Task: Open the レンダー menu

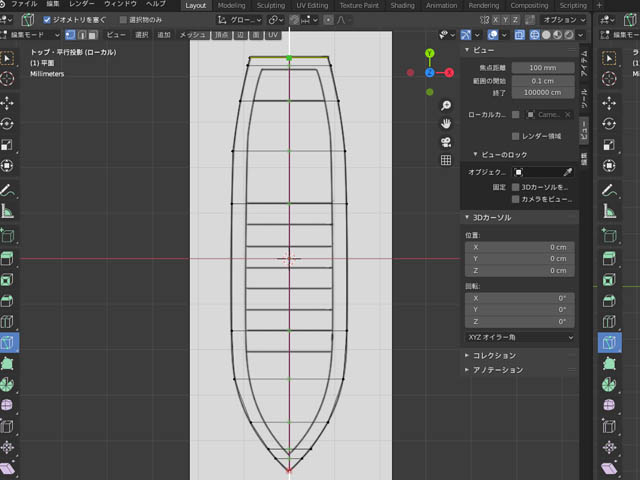Action: point(82,4)
